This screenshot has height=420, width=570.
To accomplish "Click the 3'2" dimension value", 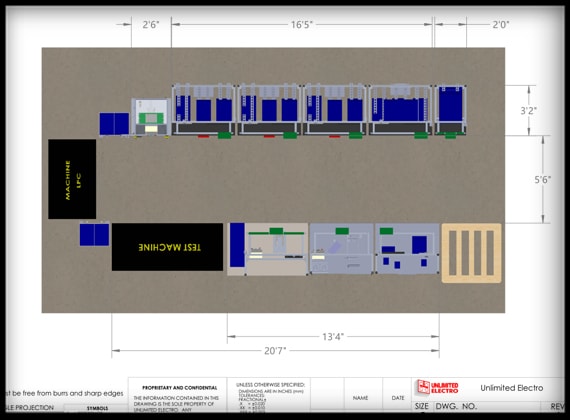I will point(528,111).
